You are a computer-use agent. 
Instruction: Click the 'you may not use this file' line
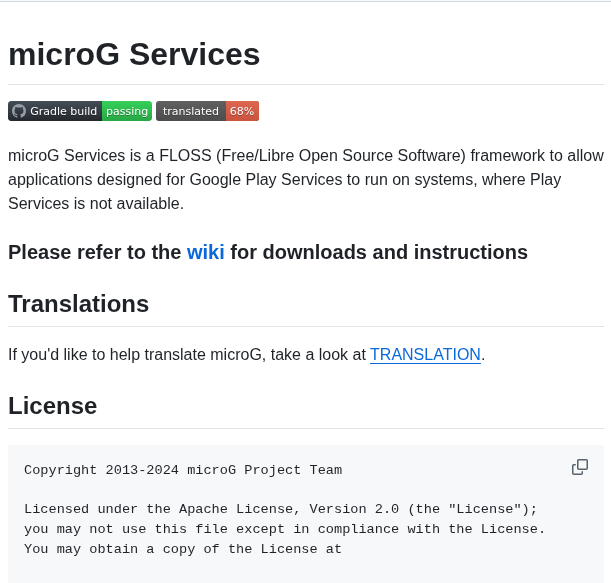[284, 529]
